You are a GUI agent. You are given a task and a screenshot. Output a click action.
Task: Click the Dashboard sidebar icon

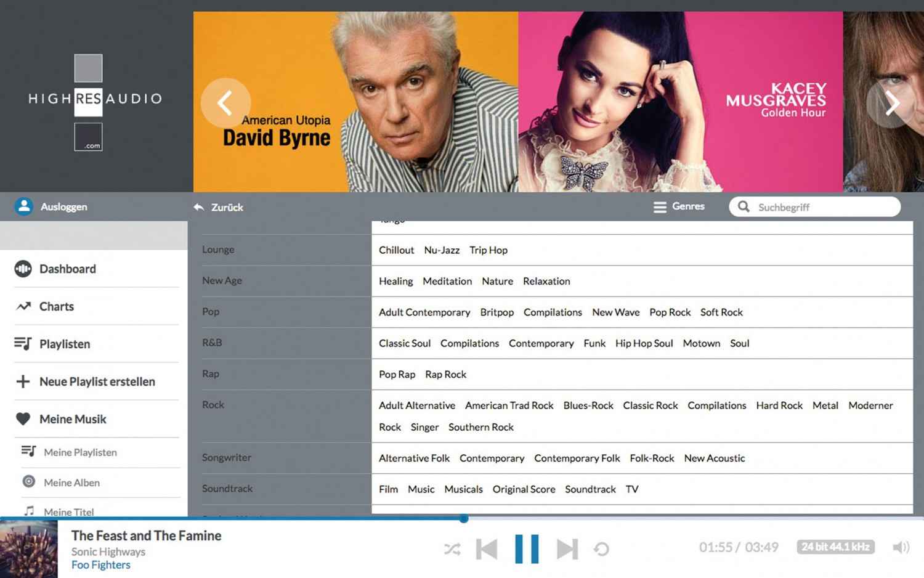click(23, 269)
